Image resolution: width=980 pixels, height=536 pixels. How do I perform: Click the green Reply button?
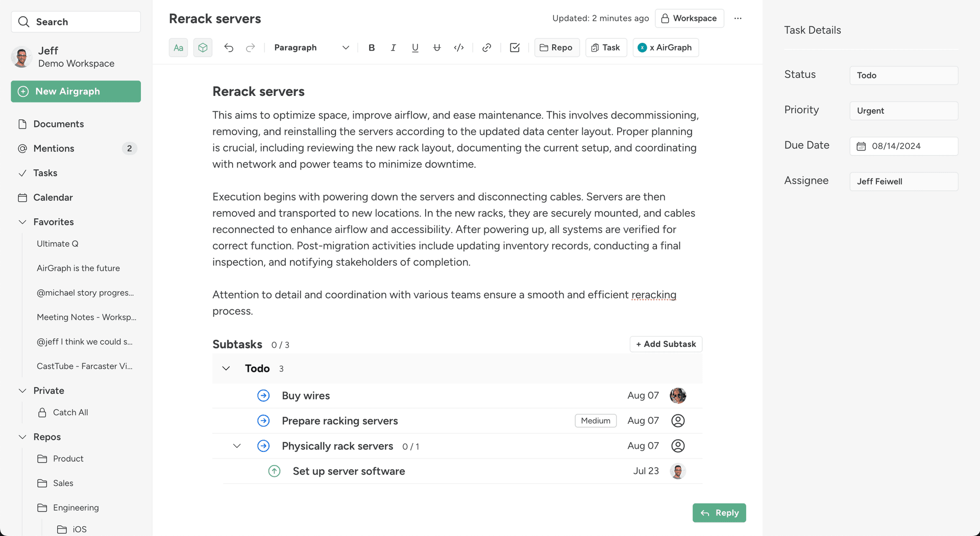[x=719, y=513]
